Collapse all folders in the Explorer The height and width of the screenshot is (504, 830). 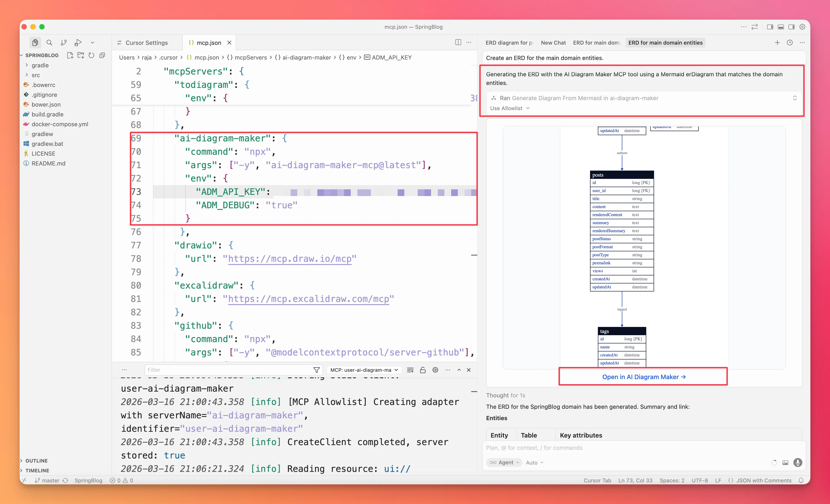[102, 55]
